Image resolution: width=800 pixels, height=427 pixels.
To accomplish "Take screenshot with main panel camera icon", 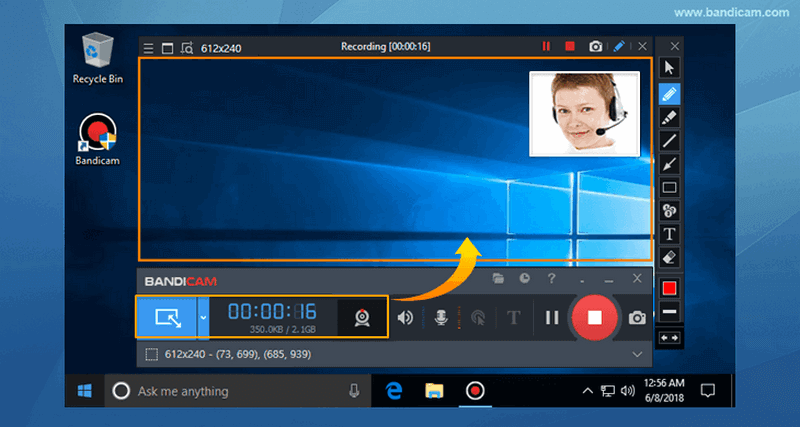I will pyautogui.click(x=636, y=318).
